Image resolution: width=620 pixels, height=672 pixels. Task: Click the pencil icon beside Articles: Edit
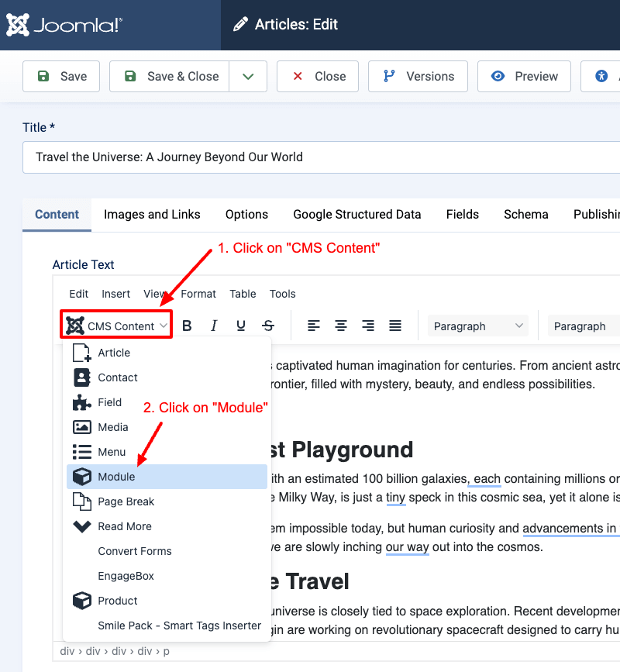point(240,25)
